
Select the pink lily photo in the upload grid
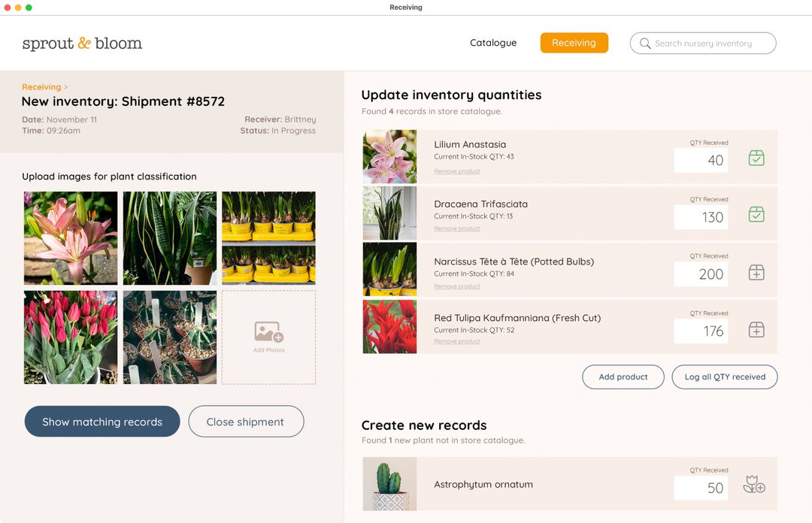pos(70,238)
